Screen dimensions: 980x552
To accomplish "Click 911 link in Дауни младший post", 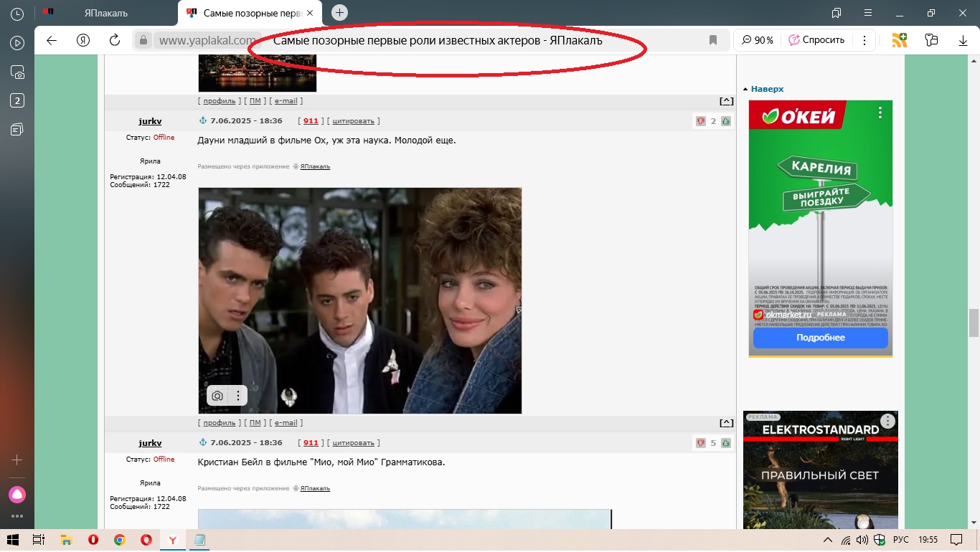I will tap(311, 121).
